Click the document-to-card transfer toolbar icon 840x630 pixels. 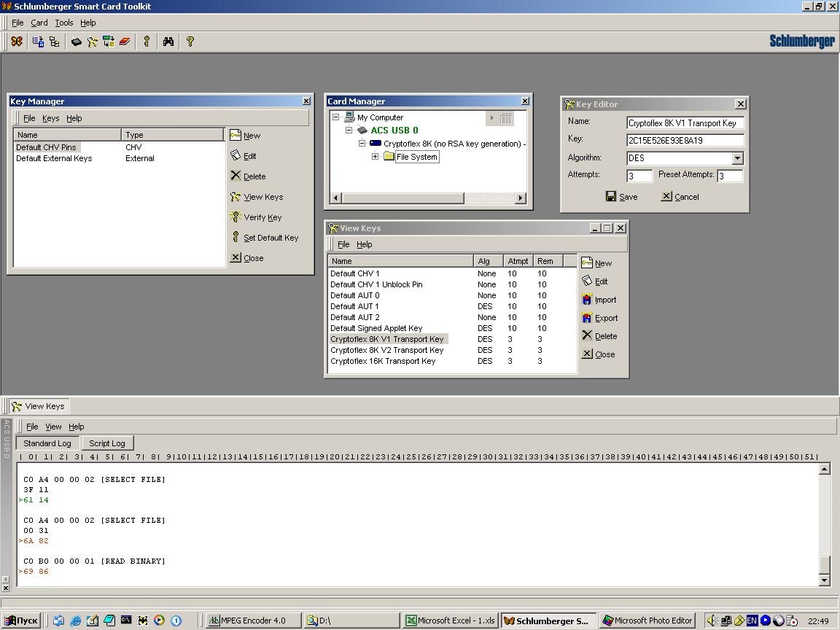[x=38, y=42]
